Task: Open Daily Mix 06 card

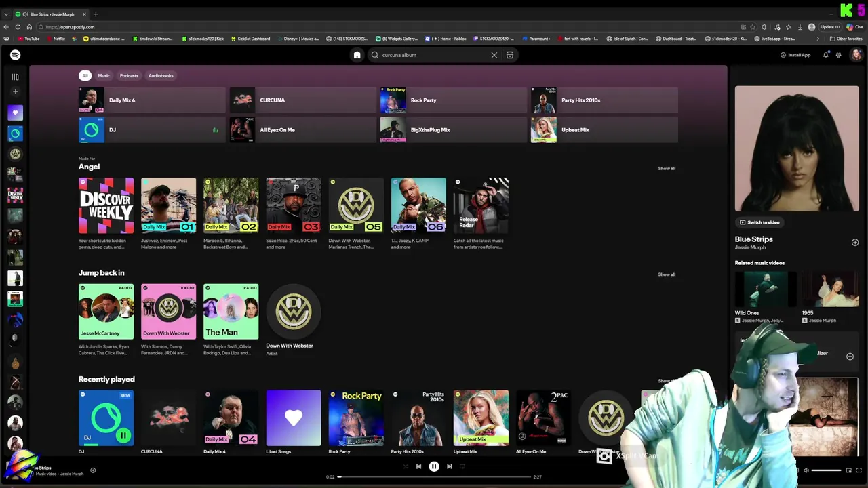Action: click(x=418, y=214)
